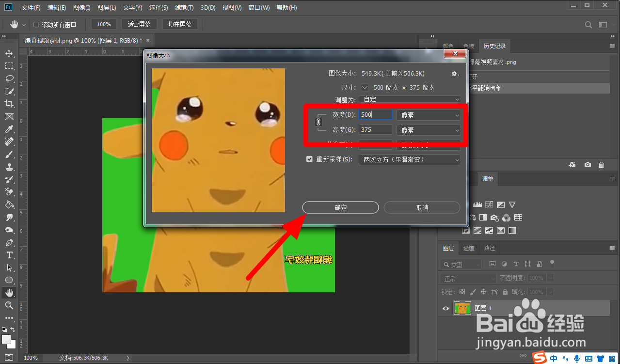The width and height of the screenshot is (620, 364).
Task: Switch to the 路径 tab
Action: (490, 248)
